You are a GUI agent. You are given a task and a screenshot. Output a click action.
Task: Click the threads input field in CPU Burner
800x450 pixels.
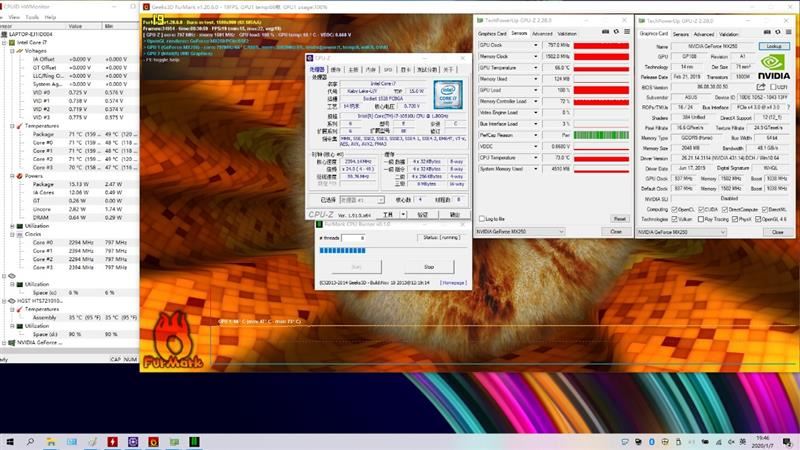353,238
